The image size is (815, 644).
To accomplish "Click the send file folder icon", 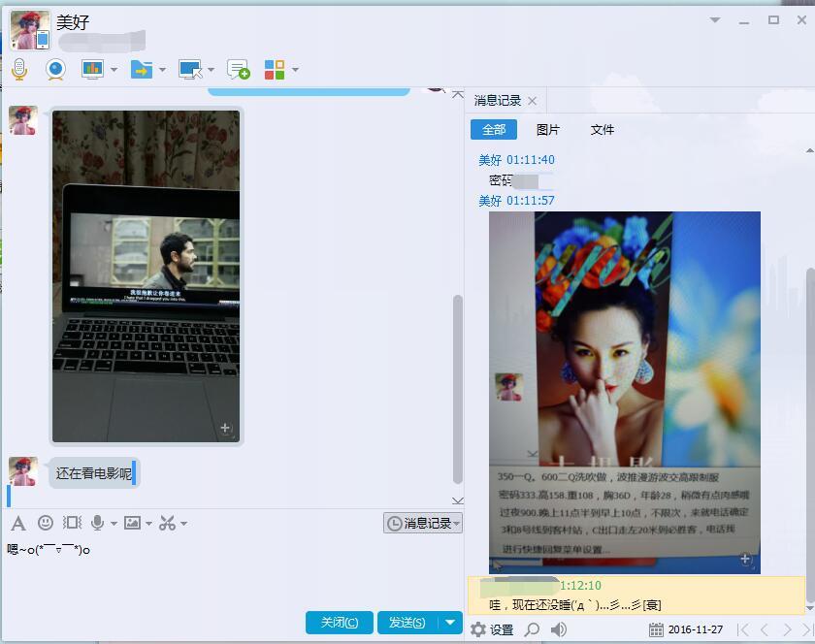I will tap(142, 69).
